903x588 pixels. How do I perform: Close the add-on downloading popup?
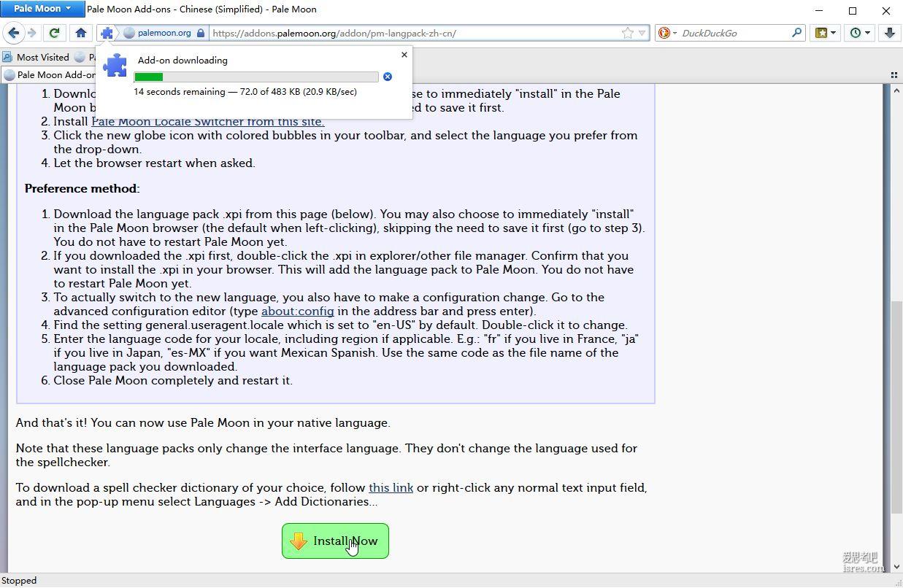click(404, 55)
